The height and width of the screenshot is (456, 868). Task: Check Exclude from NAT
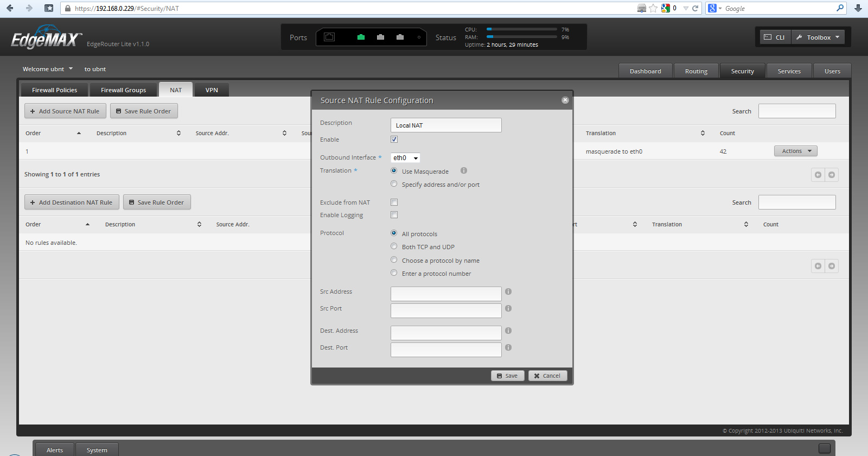point(394,202)
